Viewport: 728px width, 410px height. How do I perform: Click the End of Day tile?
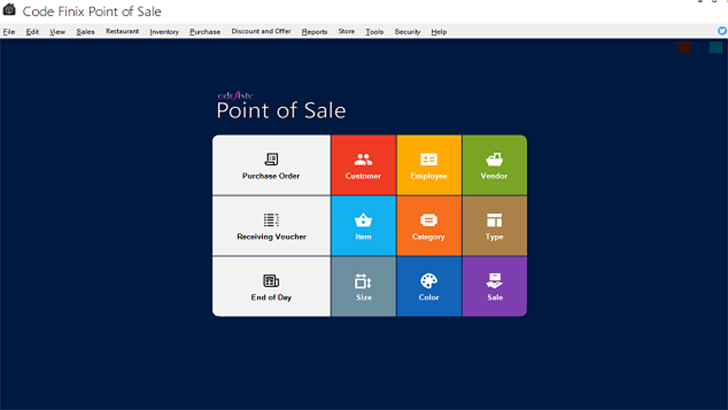tap(271, 287)
